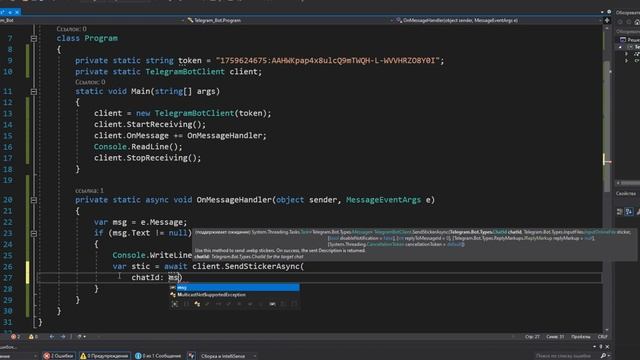This screenshot has height=360, width=640.
Task: Click 'MessageEventArgs' in handler signature
Action: [x=383, y=200]
